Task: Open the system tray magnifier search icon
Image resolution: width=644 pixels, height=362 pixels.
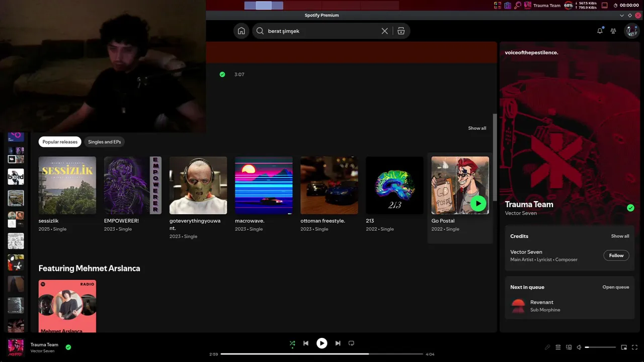Action: (x=518, y=6)
